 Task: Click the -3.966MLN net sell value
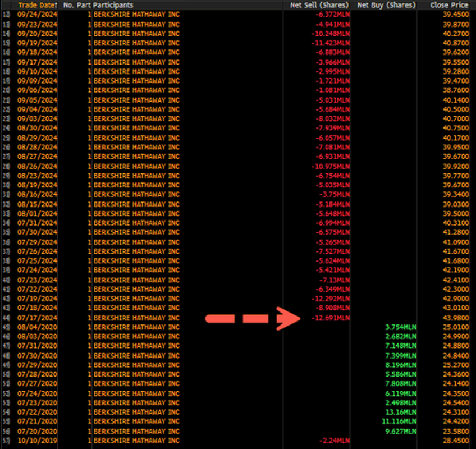(x=332, y=62)
